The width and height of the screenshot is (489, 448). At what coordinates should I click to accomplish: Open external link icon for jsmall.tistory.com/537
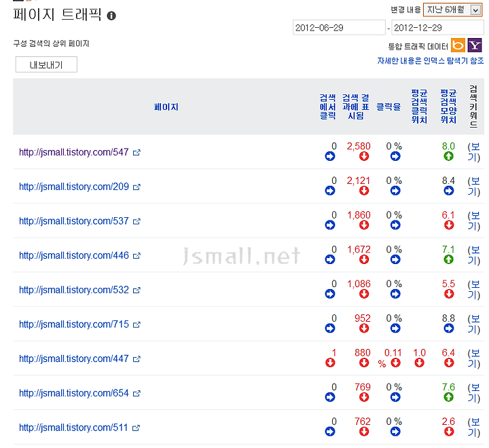pyautogui.click(x=137, y=221)
